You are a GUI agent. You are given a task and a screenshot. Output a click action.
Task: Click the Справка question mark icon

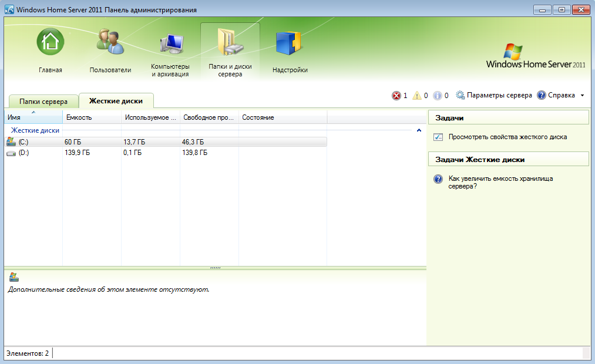tap(541, 95)
